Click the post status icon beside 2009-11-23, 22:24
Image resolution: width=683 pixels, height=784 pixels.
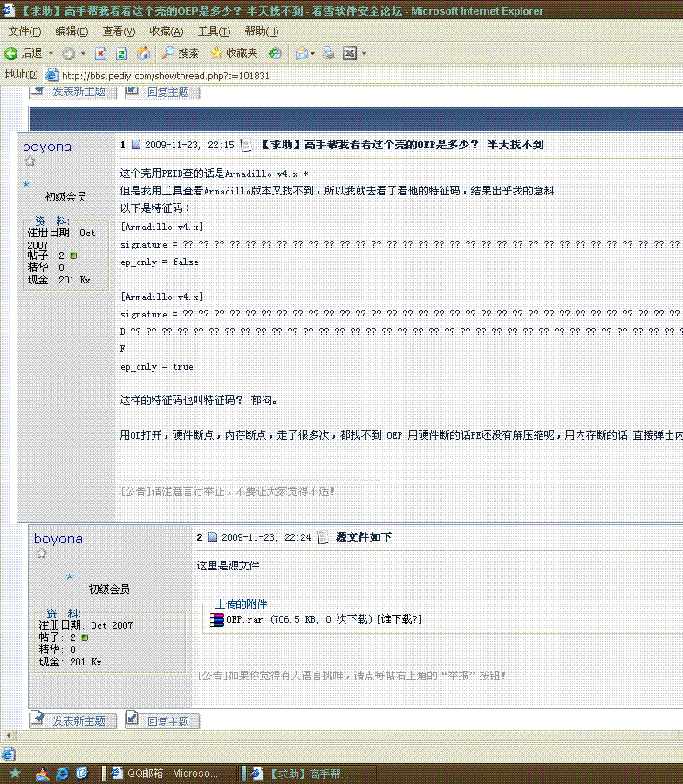213,537
